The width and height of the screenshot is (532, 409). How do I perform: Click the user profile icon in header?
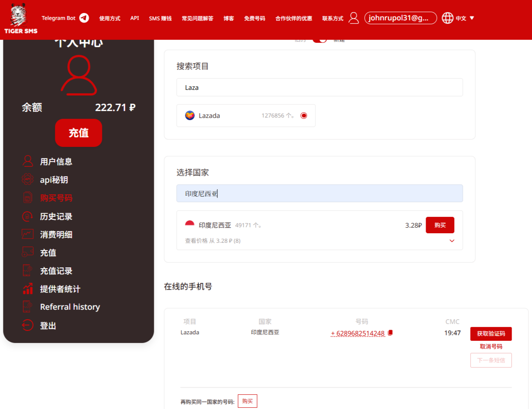pyautogui.click(x=354, y=18)
